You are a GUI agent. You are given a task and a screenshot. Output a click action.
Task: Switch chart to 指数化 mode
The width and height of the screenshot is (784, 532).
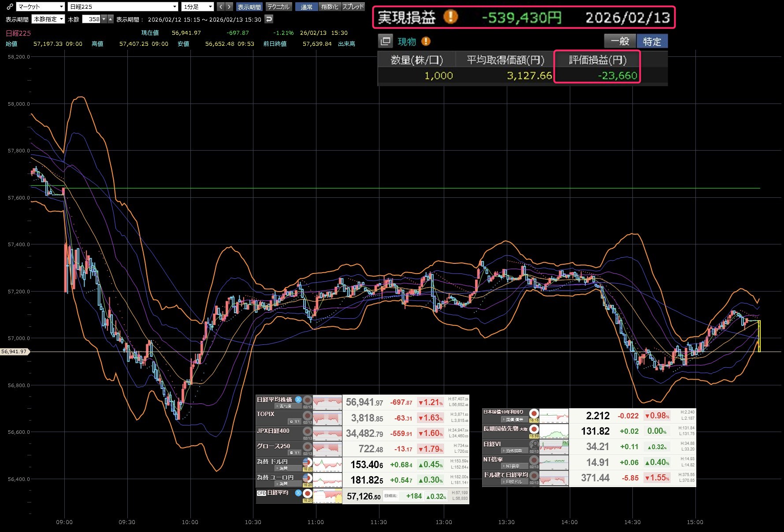pos(330,7)
